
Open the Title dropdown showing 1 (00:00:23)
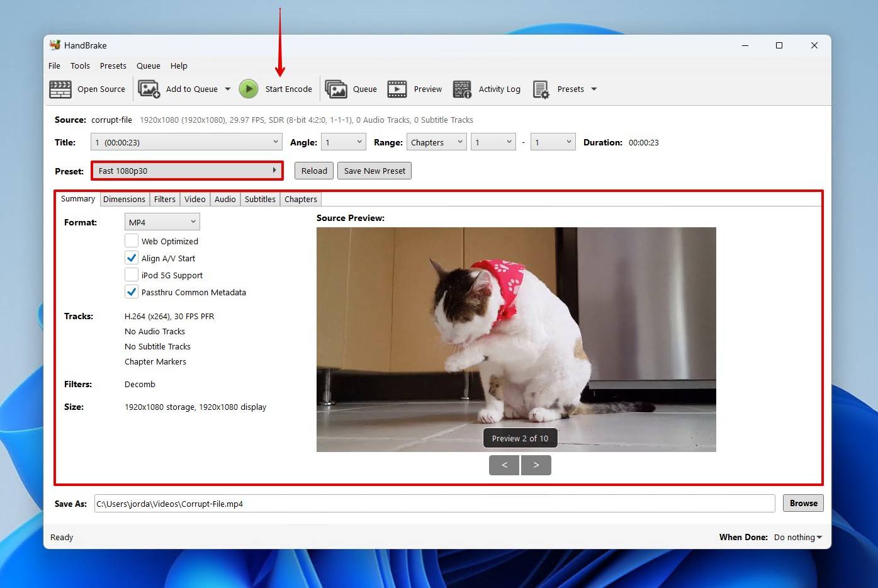click(x=186, y=142)
